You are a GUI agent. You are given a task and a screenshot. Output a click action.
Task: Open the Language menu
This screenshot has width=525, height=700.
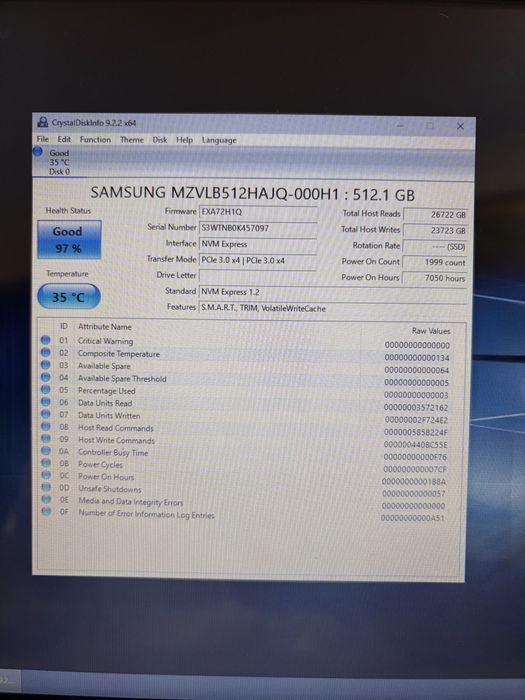219,140
